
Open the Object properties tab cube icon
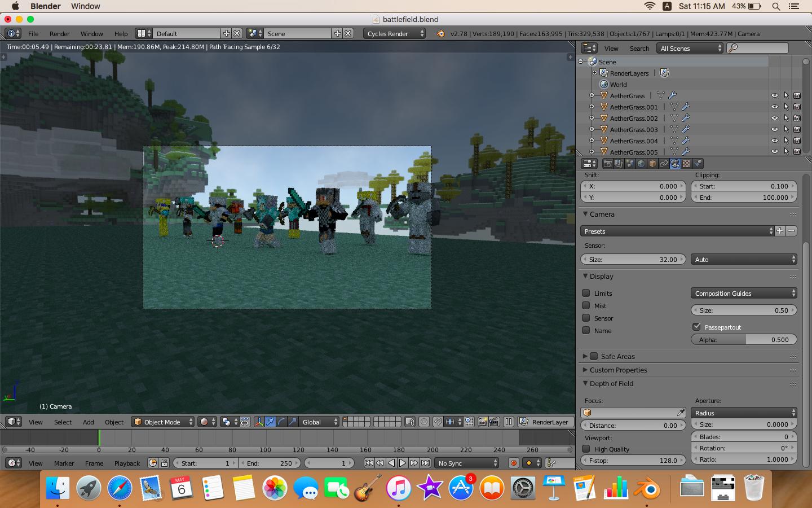coord(652,164)
